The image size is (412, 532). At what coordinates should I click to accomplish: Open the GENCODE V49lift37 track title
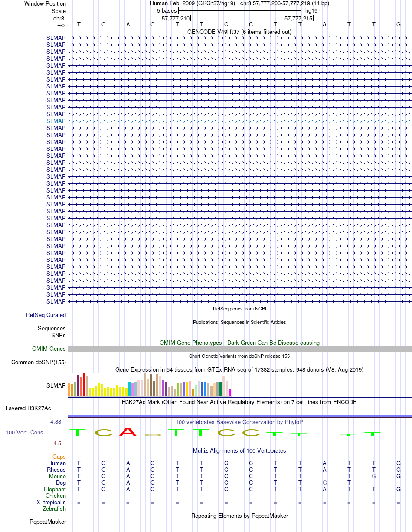click(239, 32)
